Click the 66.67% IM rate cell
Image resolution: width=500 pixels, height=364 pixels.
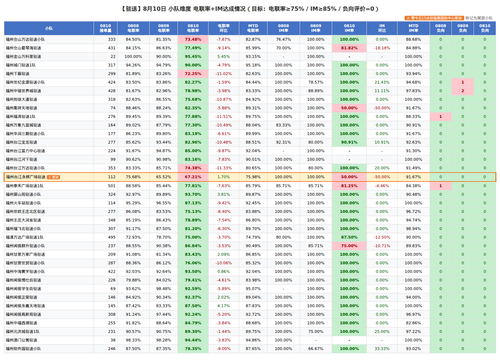tap(316, 349)
